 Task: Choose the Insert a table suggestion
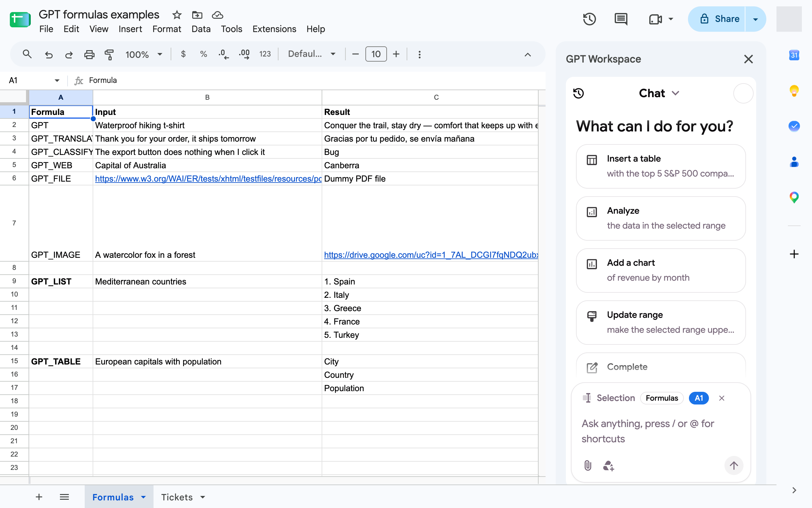[x=661, y=166]
